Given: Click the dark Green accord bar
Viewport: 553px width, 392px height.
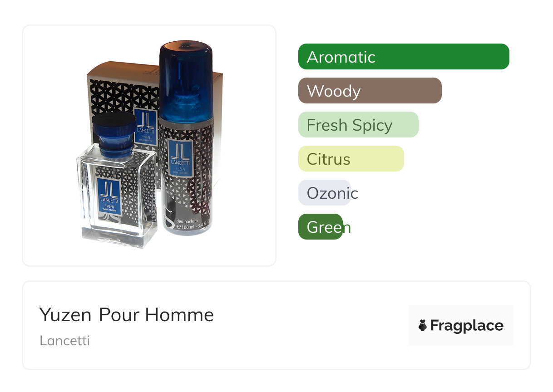Looking at the screenshot, I should point(320,227).
